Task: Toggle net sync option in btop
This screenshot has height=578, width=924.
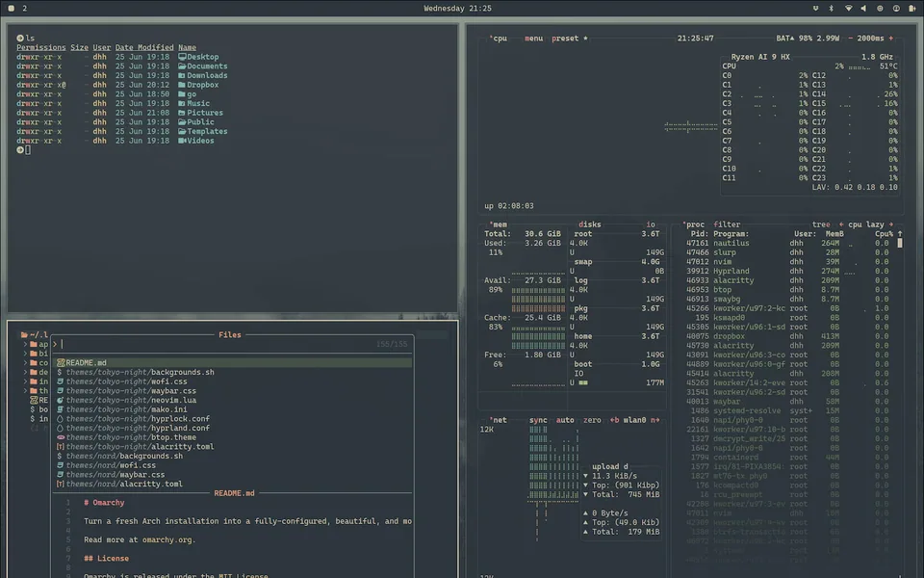Action: [538, 420]
